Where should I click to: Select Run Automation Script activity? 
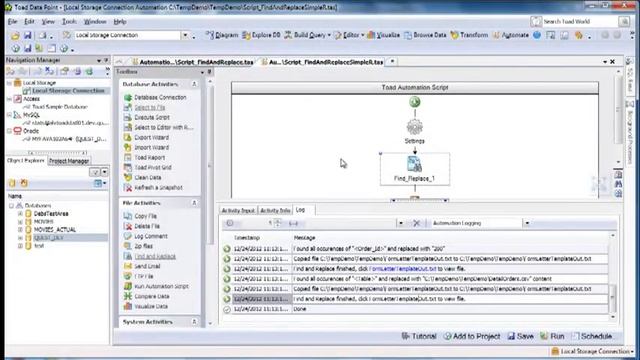coord(156,287)
